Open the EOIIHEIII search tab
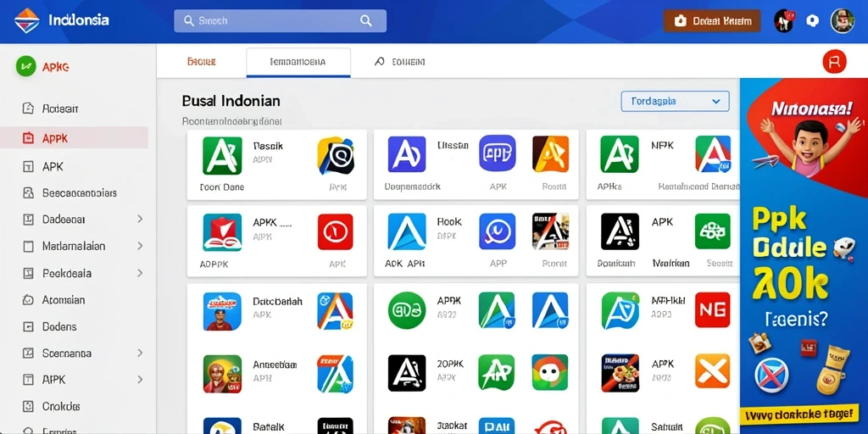868x434 pixels. pos(400,62)
